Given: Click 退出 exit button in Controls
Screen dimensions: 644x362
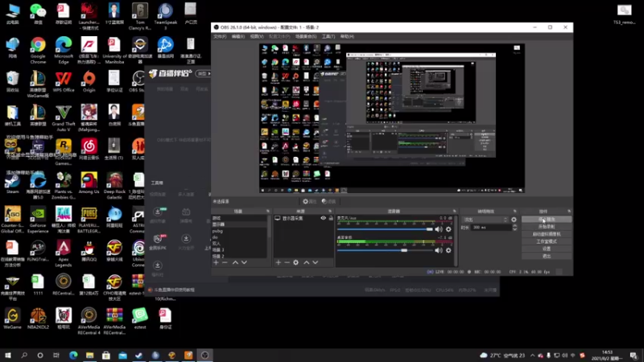Looking at the screenshot, I should click(x=547, y=257).
